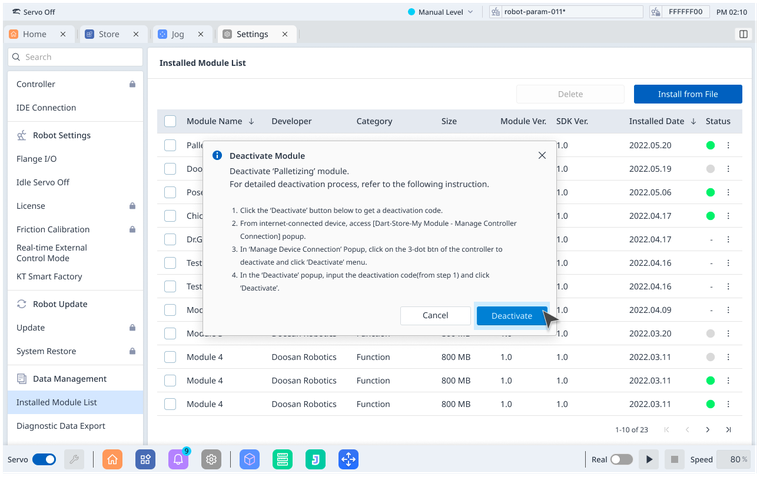Click the split-view icon at top right
This screenshot has width=760, height=477.
(743, 34)
